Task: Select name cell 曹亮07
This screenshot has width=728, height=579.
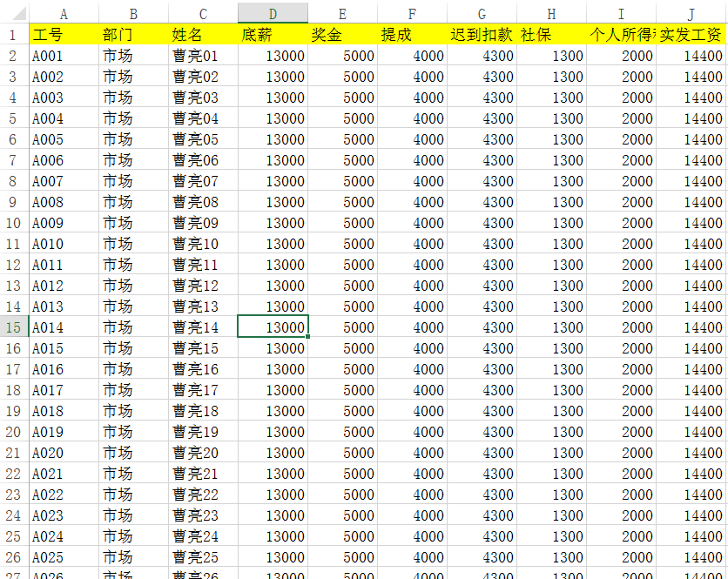Action: 203,181
